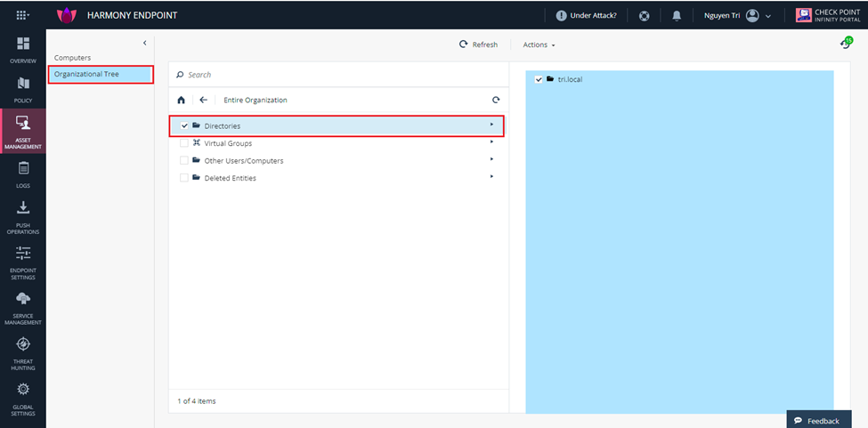Viewport: 868px width, 428px height.
Task: Open the Actions dropdown menu
Action: click(x=539, y=44)
